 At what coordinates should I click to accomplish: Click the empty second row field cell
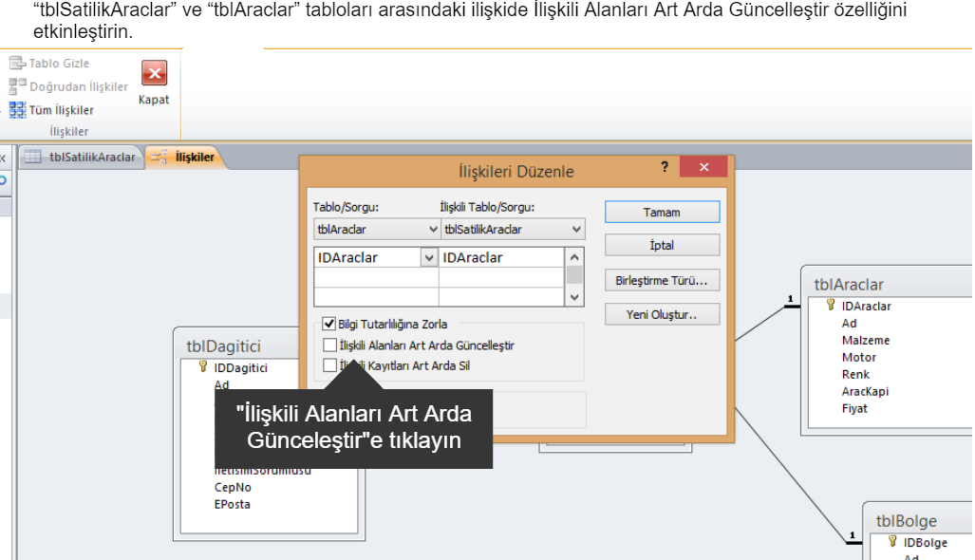tap(376, 277)
